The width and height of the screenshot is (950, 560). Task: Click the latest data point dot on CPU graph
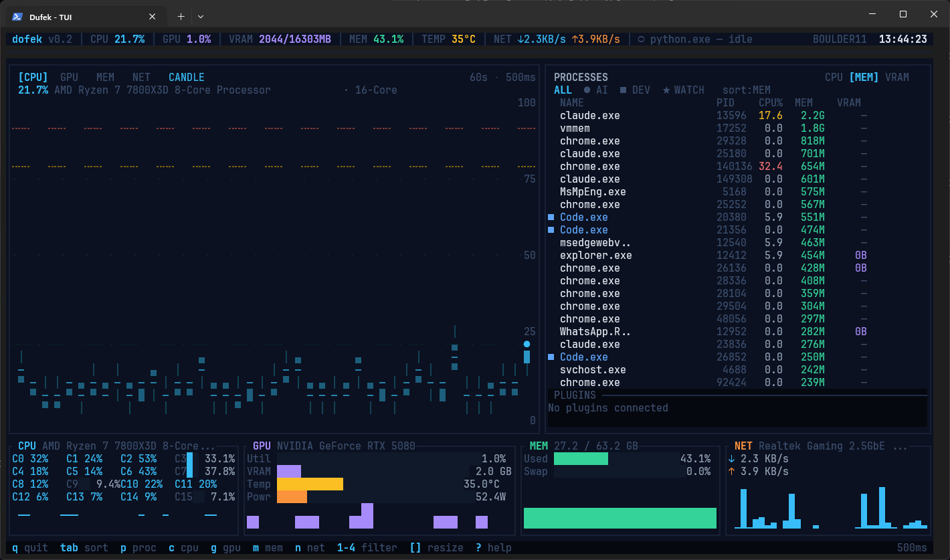[x=527, y=344]
